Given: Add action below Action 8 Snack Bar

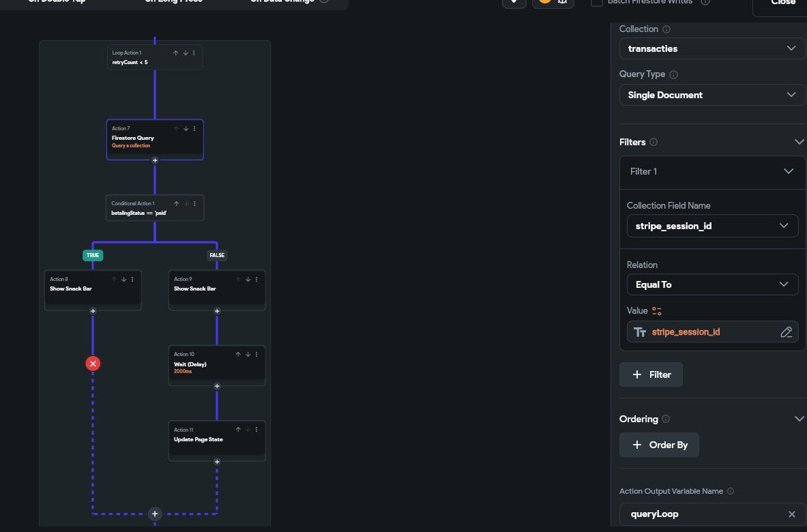Looking at the screenshot, I should (93, 311).
